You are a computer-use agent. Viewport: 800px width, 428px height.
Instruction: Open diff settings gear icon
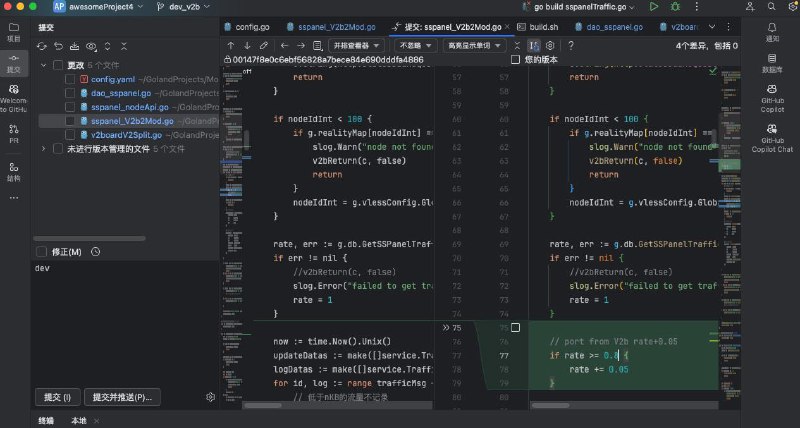(x=550, y=46)
